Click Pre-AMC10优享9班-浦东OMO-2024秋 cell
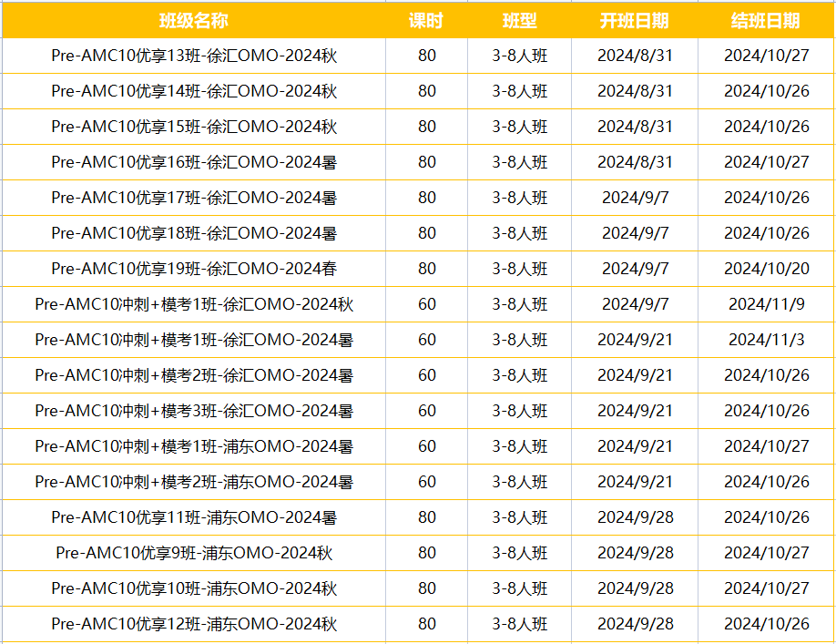Screen dimensions: 836x644 tap(194, 553)
